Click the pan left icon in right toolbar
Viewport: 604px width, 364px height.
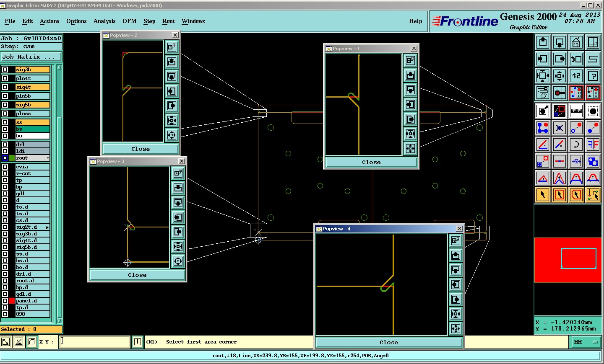pos(543,59)
